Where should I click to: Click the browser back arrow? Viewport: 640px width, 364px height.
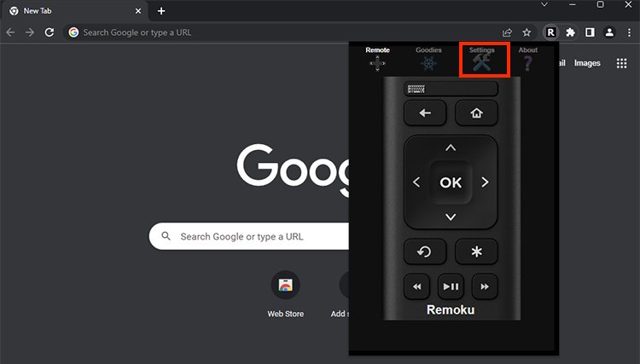tap(10, 32)
